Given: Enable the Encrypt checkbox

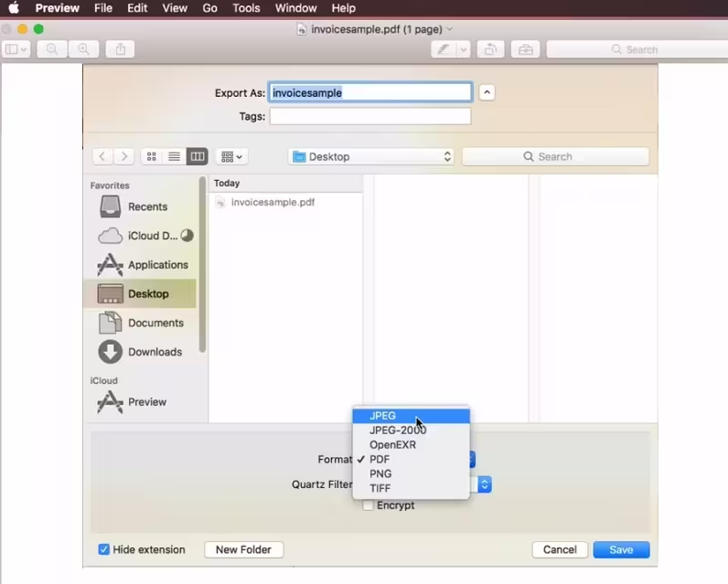Looking at the screenshot, I should pyautogui.click(x=368, y=505).
